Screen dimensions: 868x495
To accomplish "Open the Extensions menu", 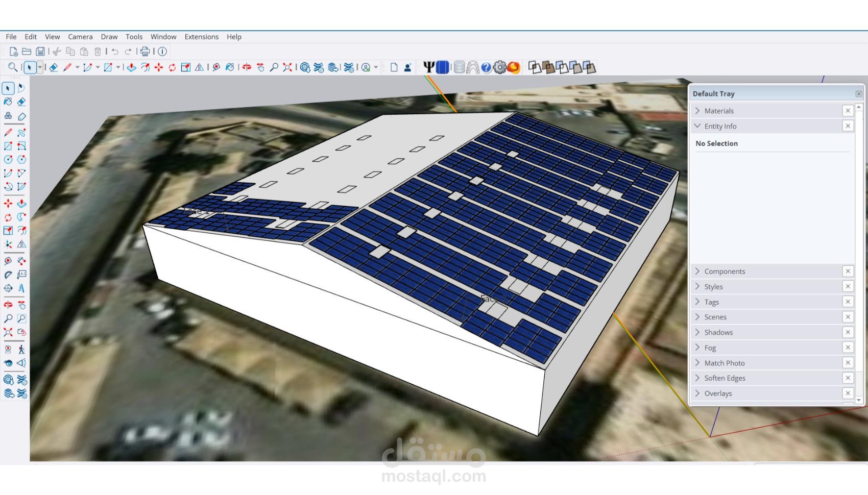I will (202, 37).
